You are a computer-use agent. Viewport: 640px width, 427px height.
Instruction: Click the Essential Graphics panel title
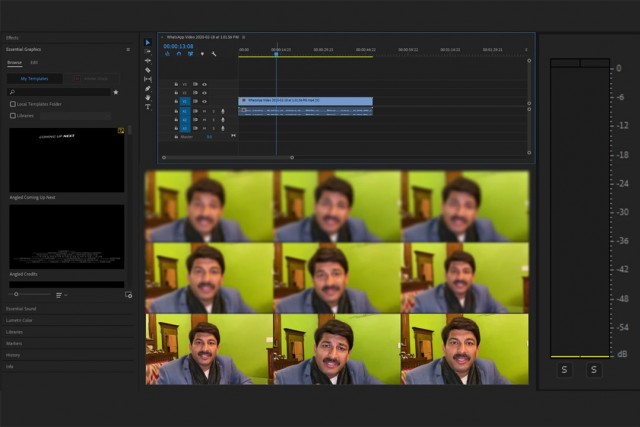pos(23,49)
